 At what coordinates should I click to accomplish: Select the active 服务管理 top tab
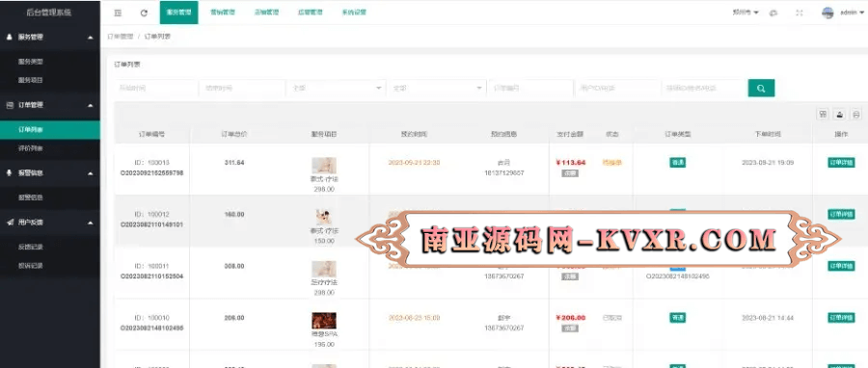pos(178,13)
